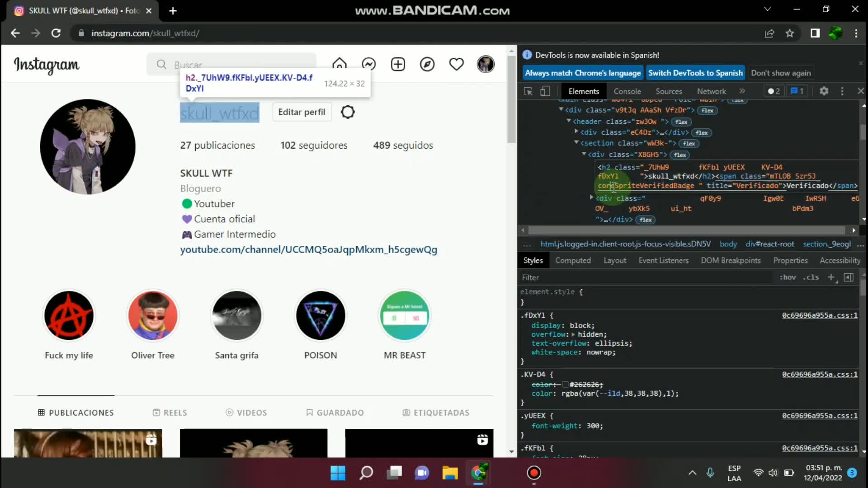Viewport: 868px width, 488px height.
Task: Open the activity heart icon
Action: 457,64
